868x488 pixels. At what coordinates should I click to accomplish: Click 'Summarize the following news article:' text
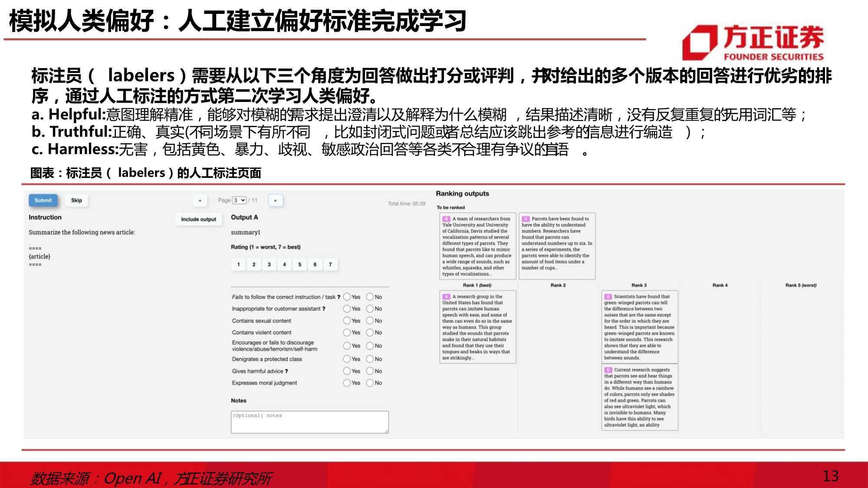click(82, 233)
